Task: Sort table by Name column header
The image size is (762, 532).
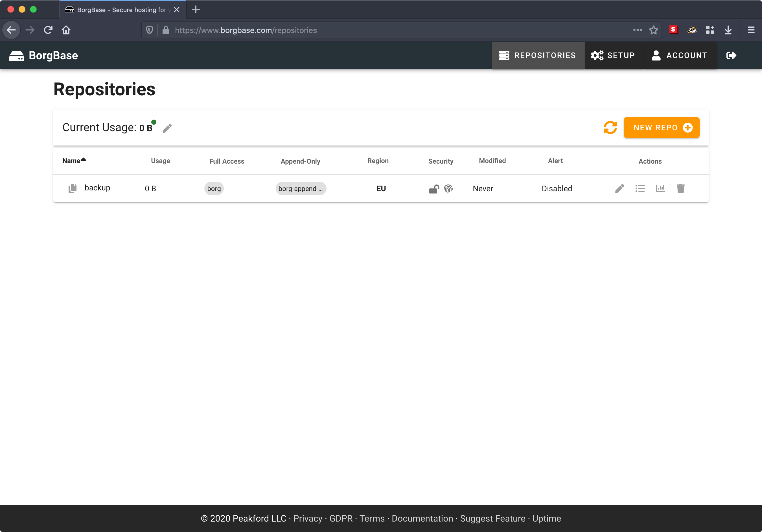Action: point(74,161)
